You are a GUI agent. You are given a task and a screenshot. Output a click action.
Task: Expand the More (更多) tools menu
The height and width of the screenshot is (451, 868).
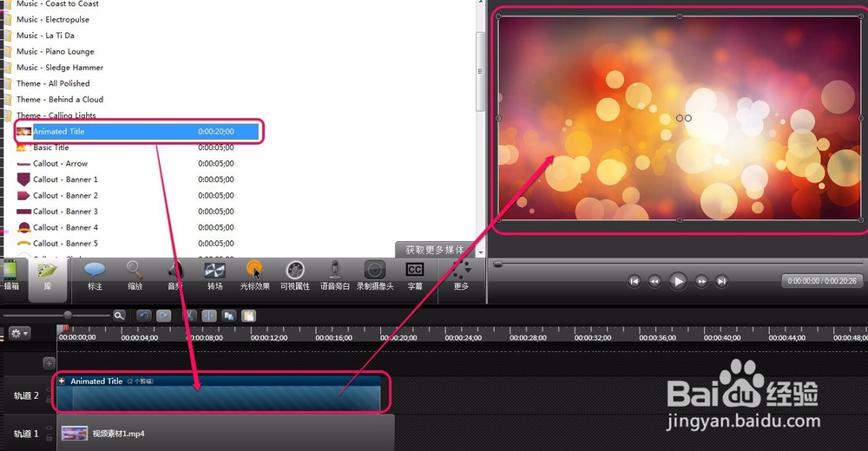pos(461,276)
